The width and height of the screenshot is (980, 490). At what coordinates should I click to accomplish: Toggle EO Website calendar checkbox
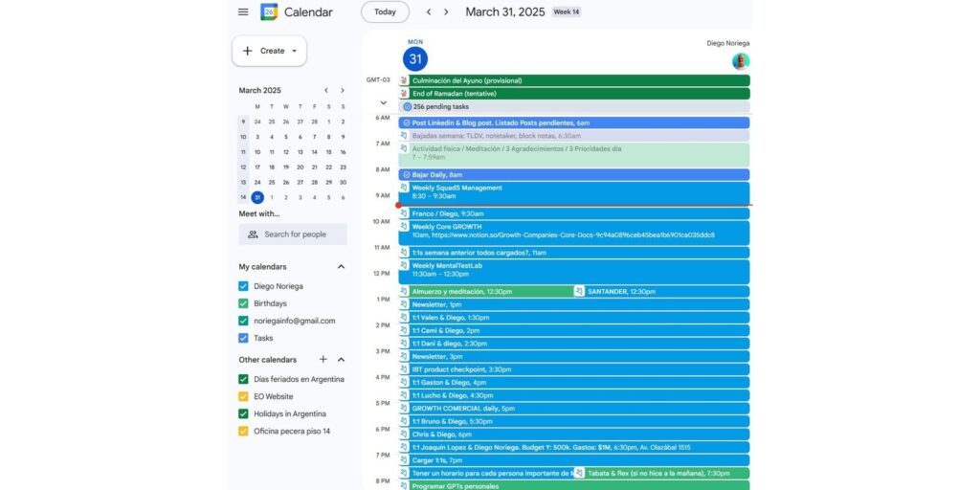243,396
